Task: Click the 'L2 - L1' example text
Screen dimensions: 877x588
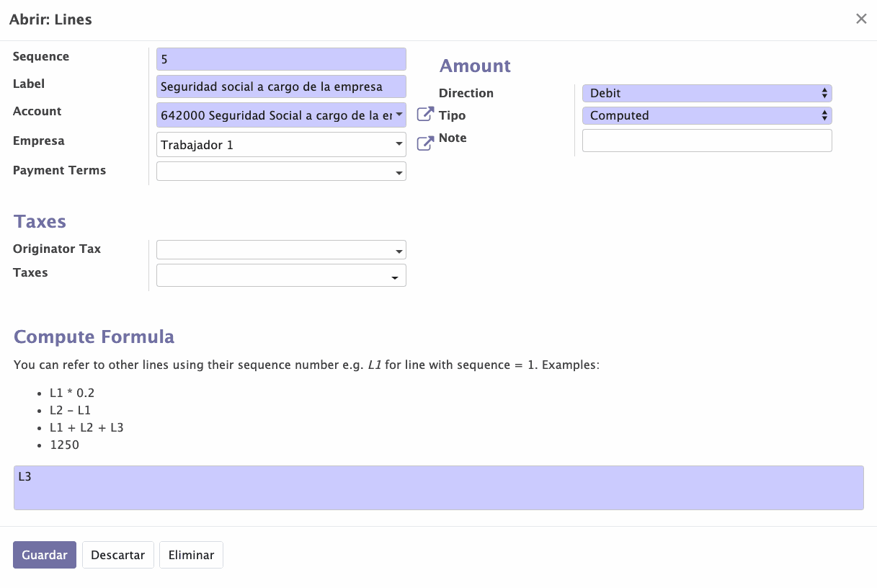Action: click(x=71, y=410)
